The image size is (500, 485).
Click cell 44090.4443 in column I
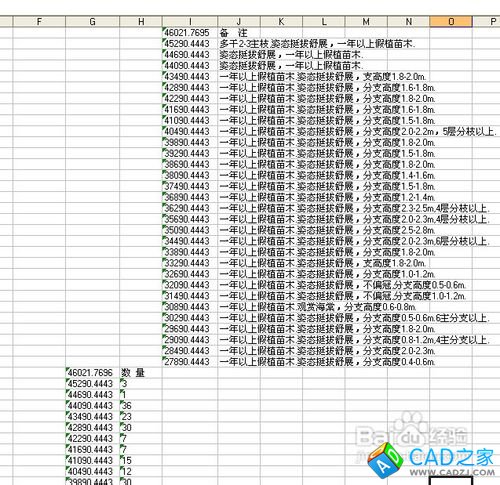pyautogui.click(x=190, y=66)
